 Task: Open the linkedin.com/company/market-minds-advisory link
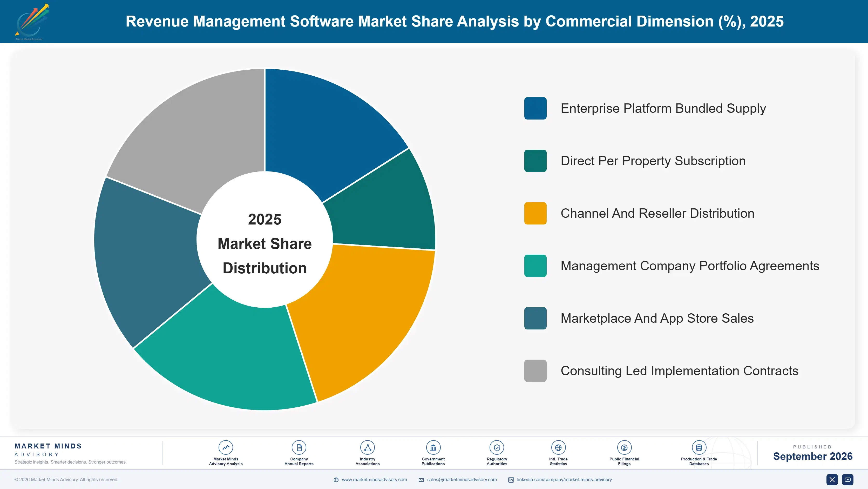point(564,480)
